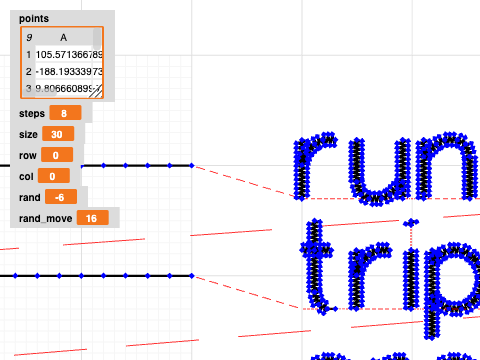
Task: Select row 2 value -188.19 in points list
Action: pyautogui.click(x=68, y=71)
